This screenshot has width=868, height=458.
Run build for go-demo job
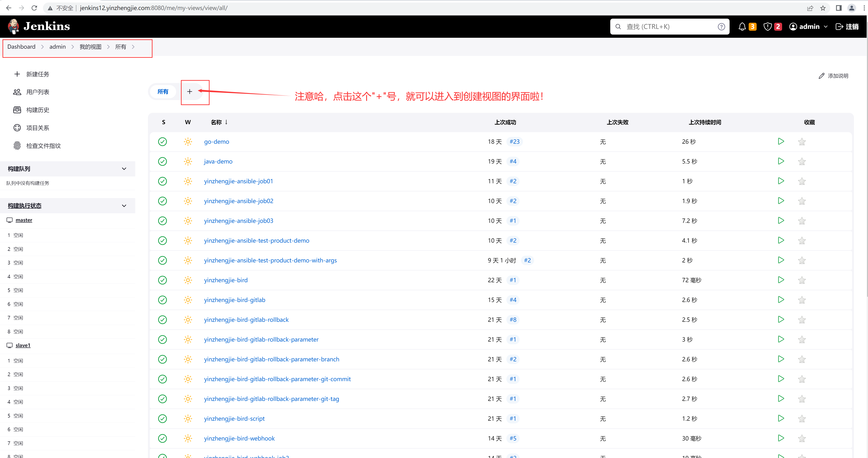tap(781, 142)
